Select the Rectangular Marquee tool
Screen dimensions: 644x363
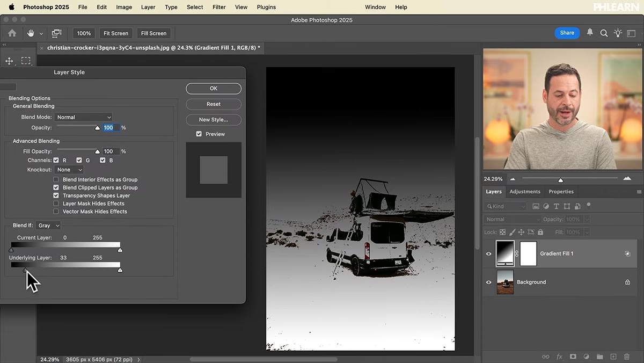pos(26,61)
